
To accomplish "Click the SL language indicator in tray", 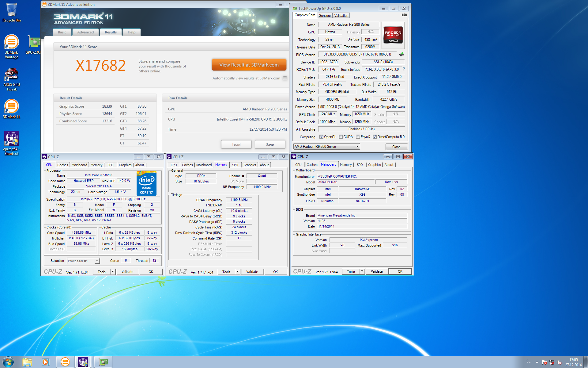I will pos(529,361).
